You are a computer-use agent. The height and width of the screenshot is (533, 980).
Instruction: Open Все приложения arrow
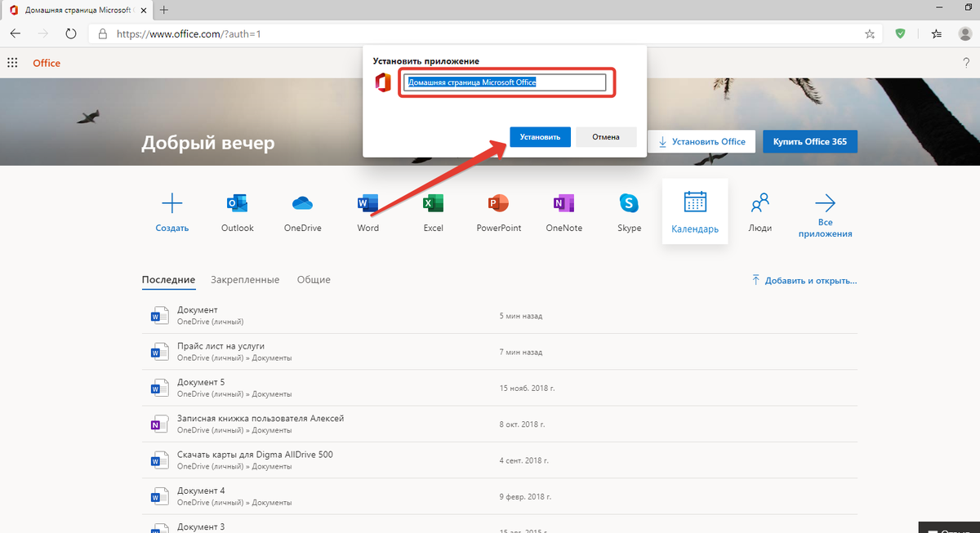826,203
